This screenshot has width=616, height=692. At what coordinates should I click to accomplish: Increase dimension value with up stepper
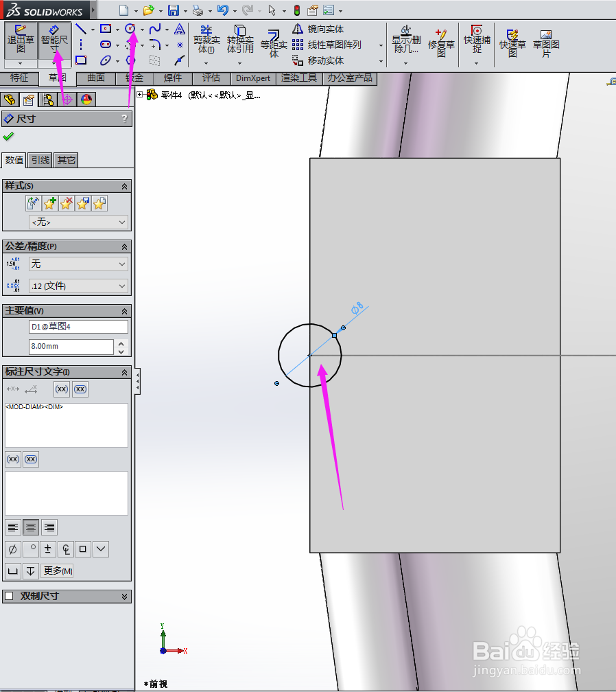coord(121,343)
